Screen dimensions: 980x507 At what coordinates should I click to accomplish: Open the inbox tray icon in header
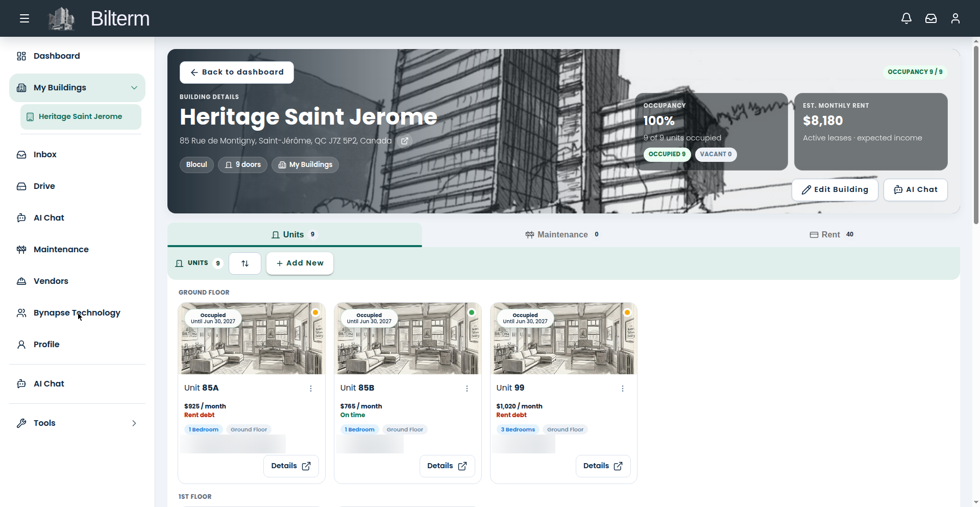point(931,18)
